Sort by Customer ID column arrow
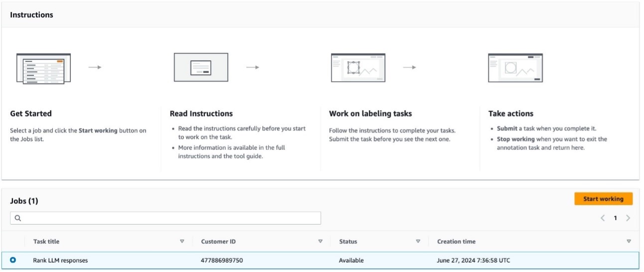Screen dimensions: 644x272 320,242
